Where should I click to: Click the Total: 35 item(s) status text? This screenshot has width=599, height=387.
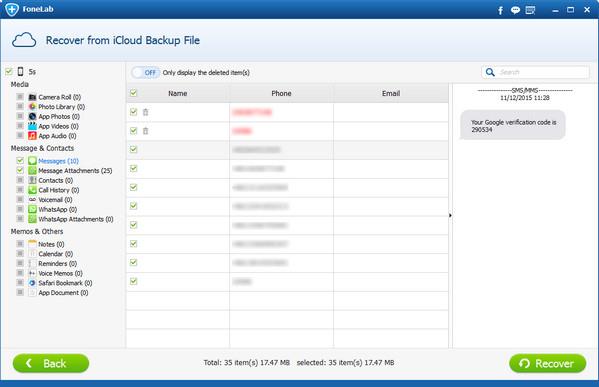246,363
